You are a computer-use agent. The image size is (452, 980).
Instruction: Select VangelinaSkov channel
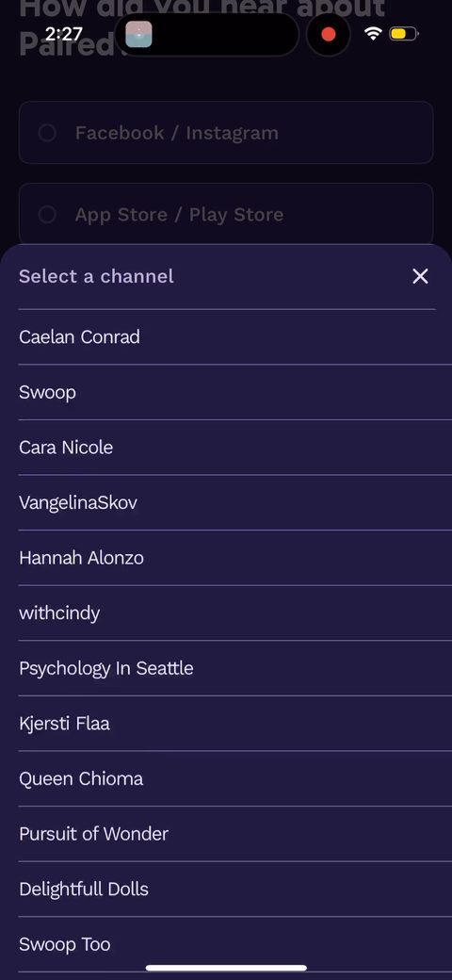[x=227, y=502]
